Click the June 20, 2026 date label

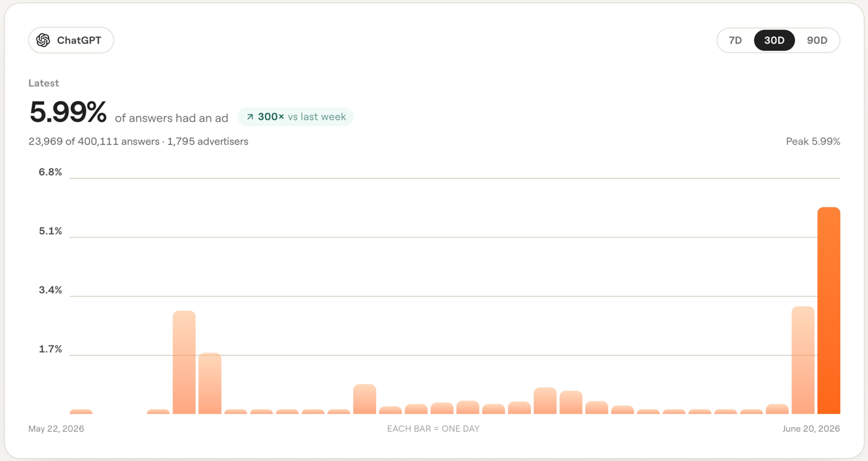pyautogui.click(x=811, y=429)
